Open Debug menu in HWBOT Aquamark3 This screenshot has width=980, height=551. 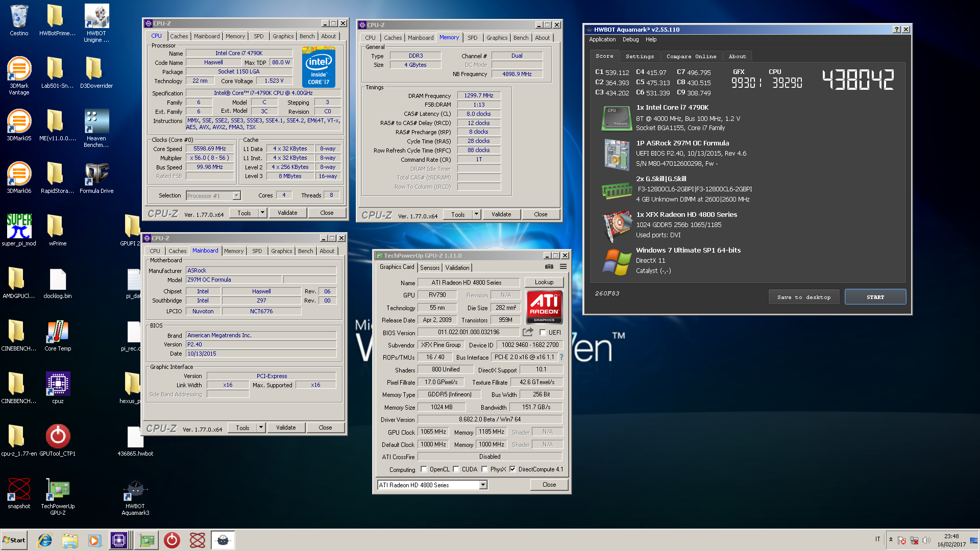coord(630,39)
